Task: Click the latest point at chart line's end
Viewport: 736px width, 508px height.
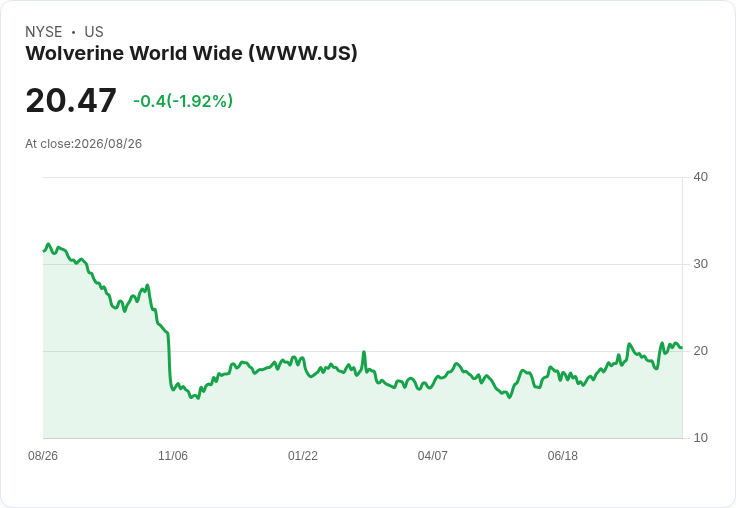Action: click(681, 348)
